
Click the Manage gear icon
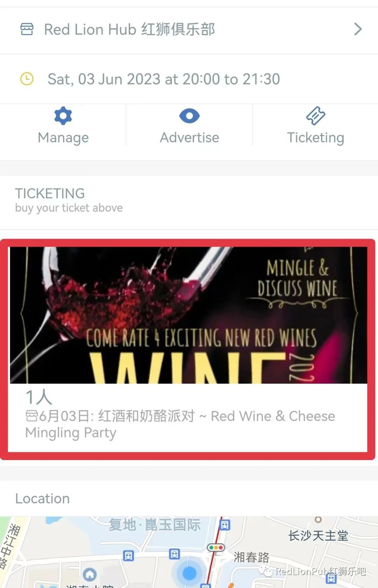point(63,116)
